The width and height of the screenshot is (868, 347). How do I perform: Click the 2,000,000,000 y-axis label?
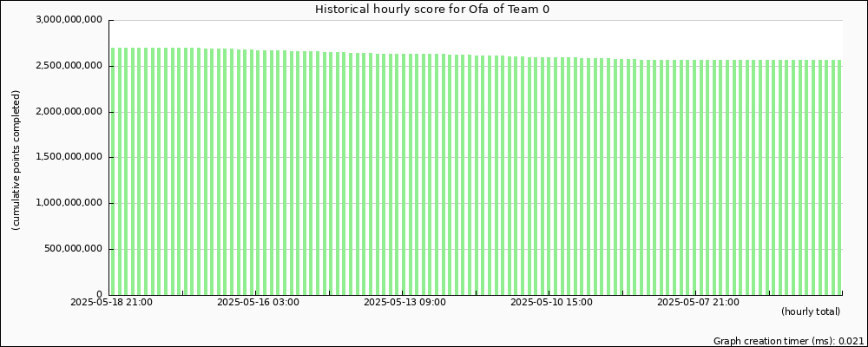point(69,112)
